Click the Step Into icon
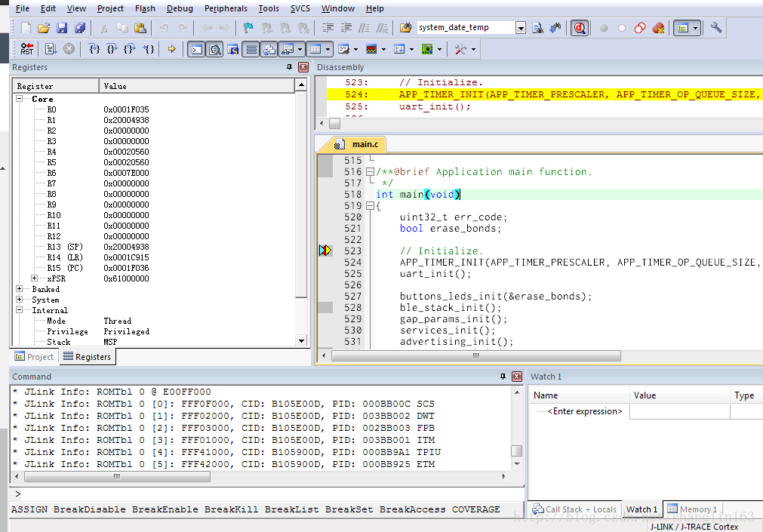763x532 pixels. [x=94, y=49]
